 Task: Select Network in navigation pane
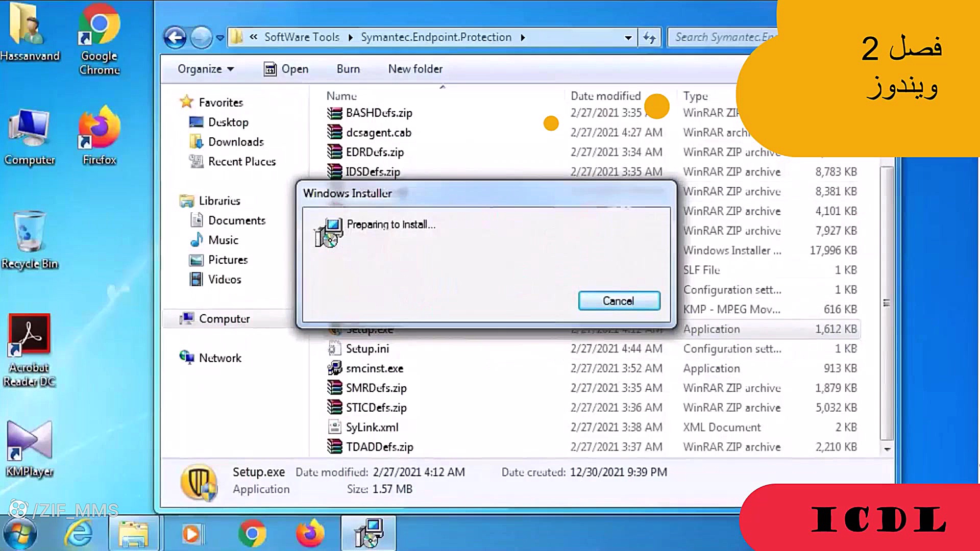[x=220, y=358]
